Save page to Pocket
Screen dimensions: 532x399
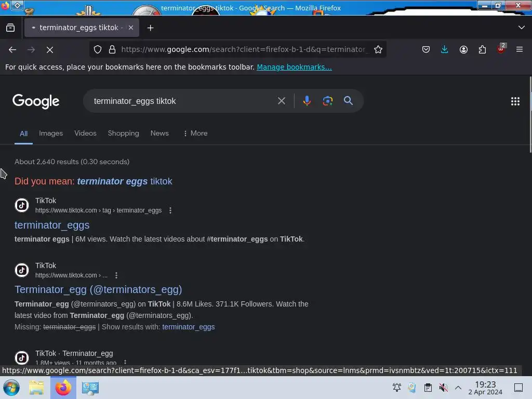[x=426, y=49]
